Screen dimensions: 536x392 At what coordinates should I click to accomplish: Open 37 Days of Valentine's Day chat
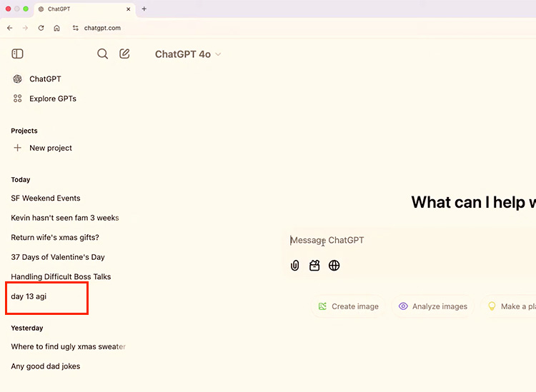(x=58, y=257)
